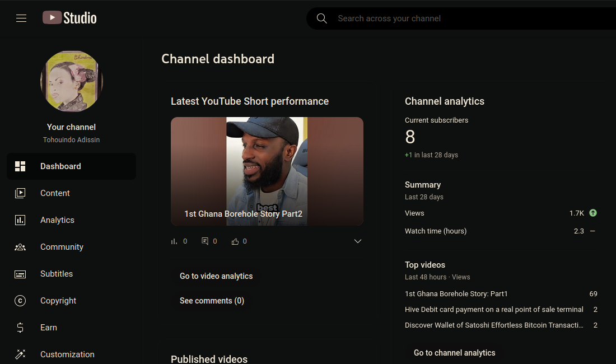Click the Copyright circle-C icon

(20, 301)
